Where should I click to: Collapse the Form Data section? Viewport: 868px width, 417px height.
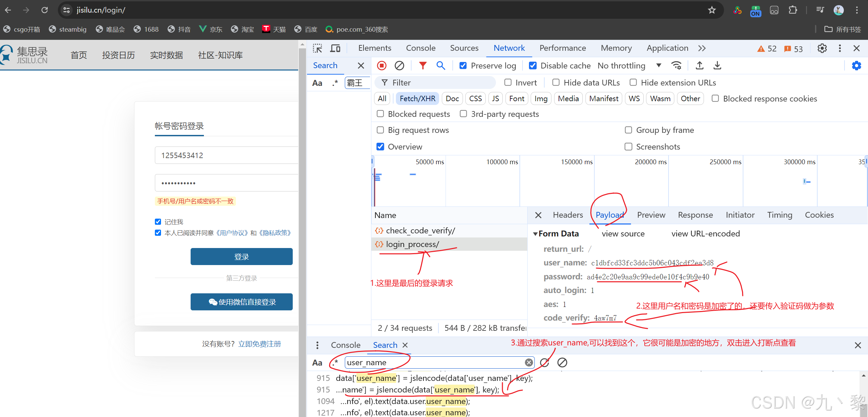[535, 234]
